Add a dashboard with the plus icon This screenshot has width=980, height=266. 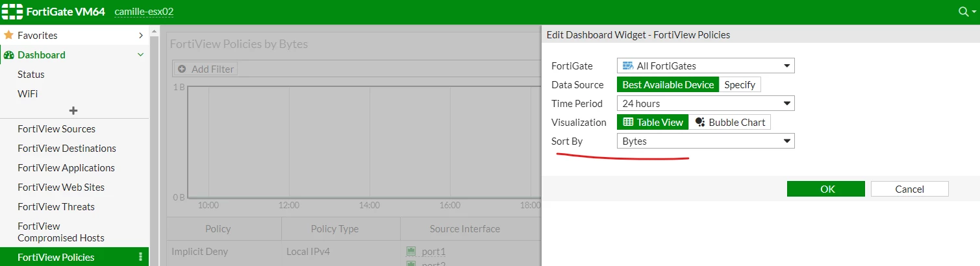click(73, 111)
